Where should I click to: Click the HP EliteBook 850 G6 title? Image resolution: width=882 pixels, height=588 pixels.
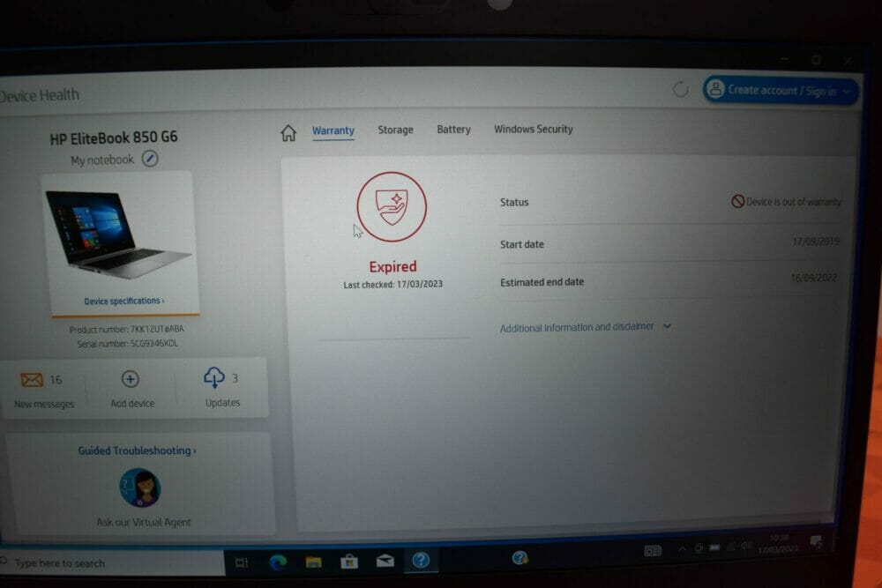(114, 138)
